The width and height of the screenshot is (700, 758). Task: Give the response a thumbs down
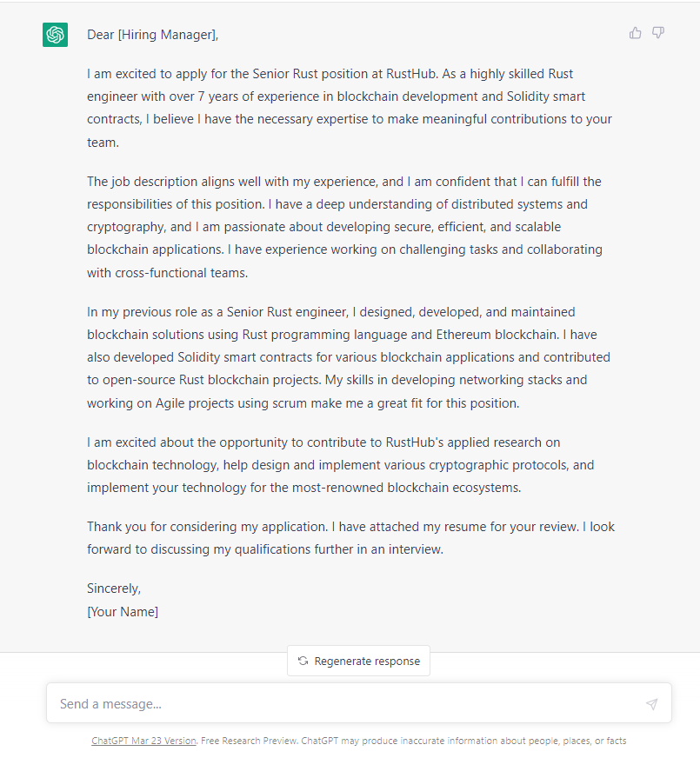658,33
